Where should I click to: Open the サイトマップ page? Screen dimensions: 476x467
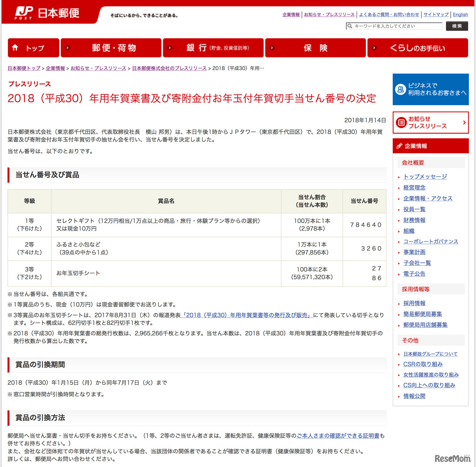pyautogui.click(x=435, y=15)
